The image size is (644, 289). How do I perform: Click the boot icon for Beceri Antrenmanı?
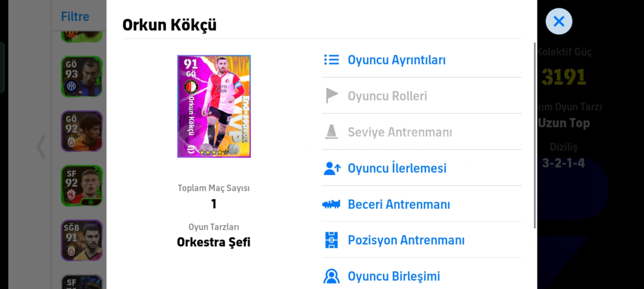(331, 204)
